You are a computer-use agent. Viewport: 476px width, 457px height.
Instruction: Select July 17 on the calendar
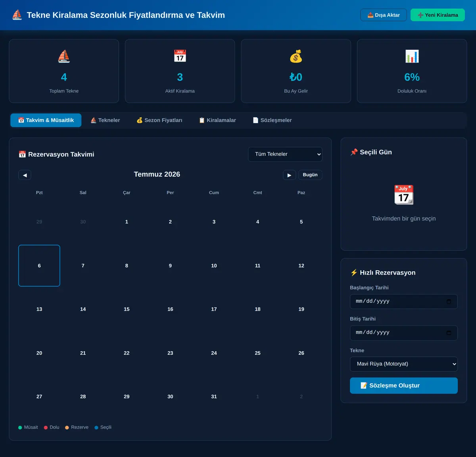pyautogui.click(x=214, y=309)
